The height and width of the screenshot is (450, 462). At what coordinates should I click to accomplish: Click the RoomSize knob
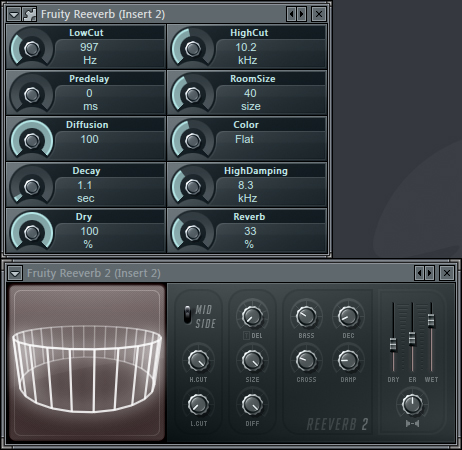tap(193, 95)
